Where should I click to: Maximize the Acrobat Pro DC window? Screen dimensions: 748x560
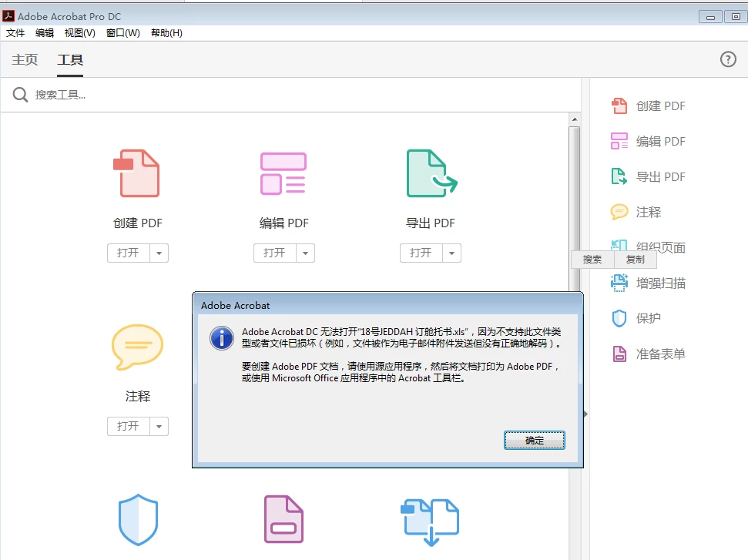736,17
